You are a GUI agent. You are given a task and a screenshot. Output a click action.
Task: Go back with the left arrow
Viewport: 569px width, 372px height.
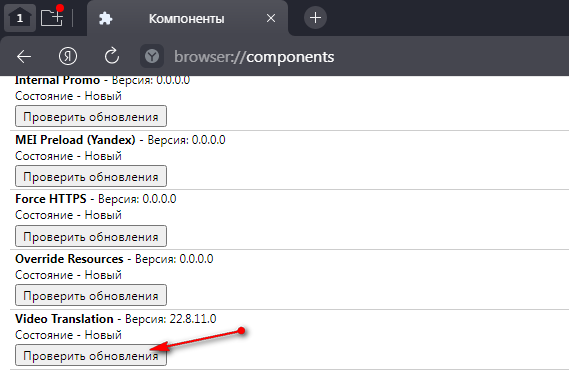[24, 57]
